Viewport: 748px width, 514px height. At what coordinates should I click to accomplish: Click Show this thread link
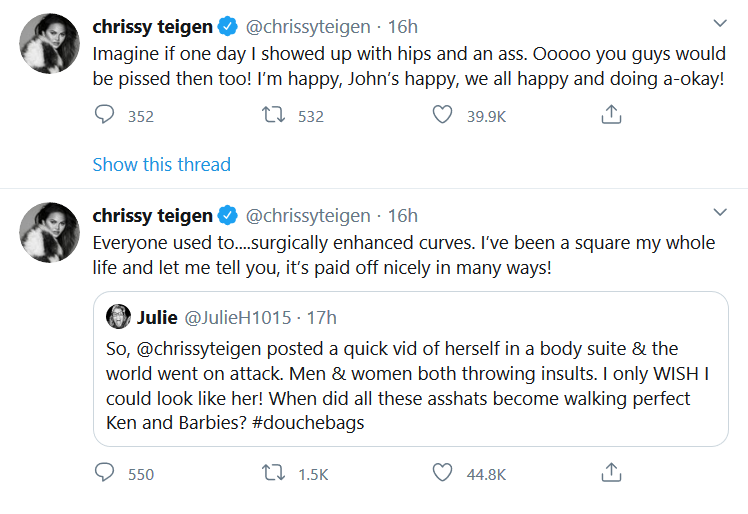click(161, 165)
